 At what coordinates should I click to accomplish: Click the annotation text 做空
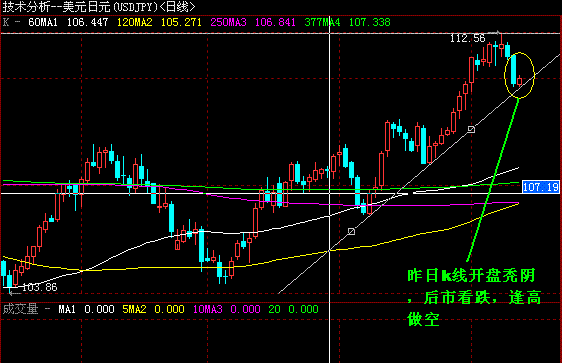(423, 319)
